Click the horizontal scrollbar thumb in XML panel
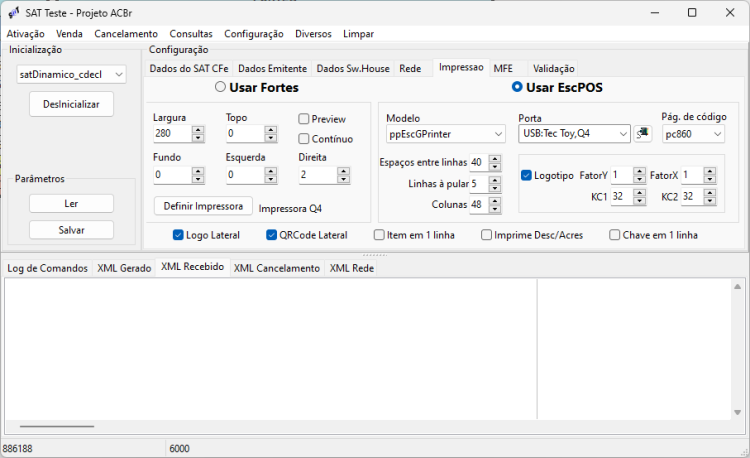Viewport: 750px width, 458px height. click(57, 426)
